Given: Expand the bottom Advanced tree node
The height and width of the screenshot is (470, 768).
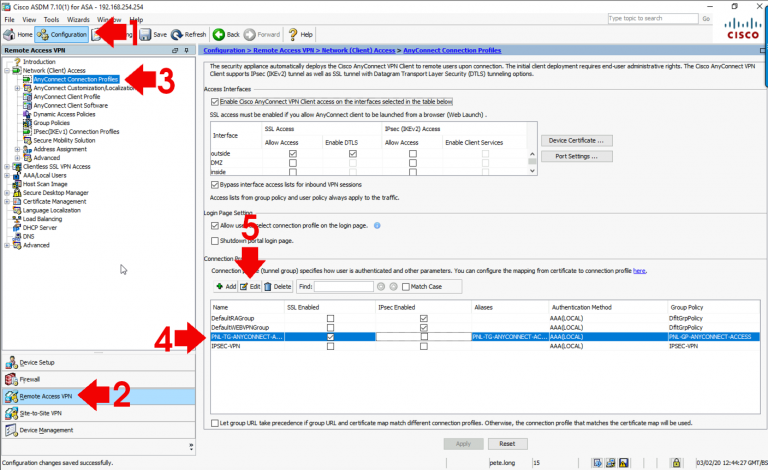Looking at the screenshot, I should [7, 246].
